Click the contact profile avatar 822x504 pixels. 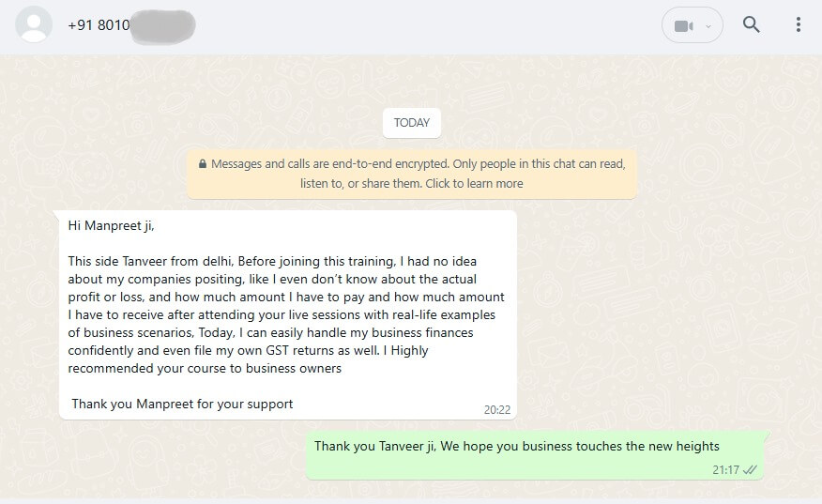tap(35, 25)
